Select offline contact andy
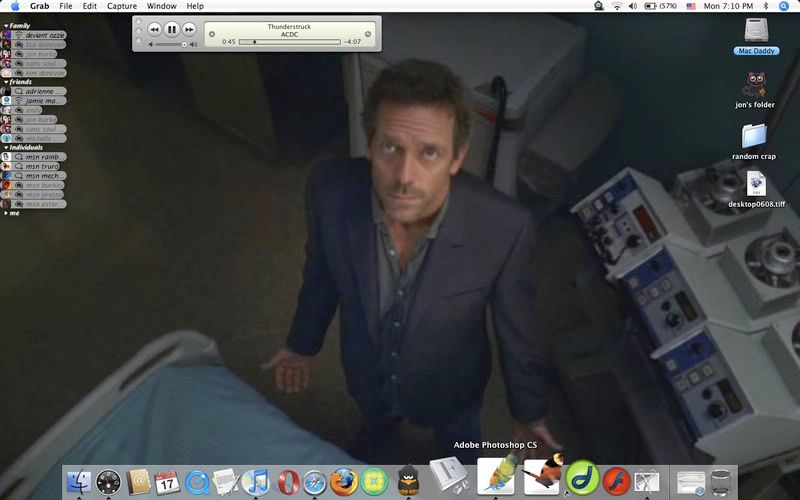 (x=22, y=110)
